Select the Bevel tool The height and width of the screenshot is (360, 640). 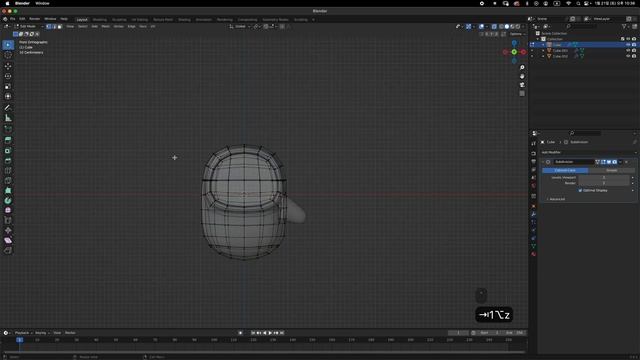(x=8, y=160)
